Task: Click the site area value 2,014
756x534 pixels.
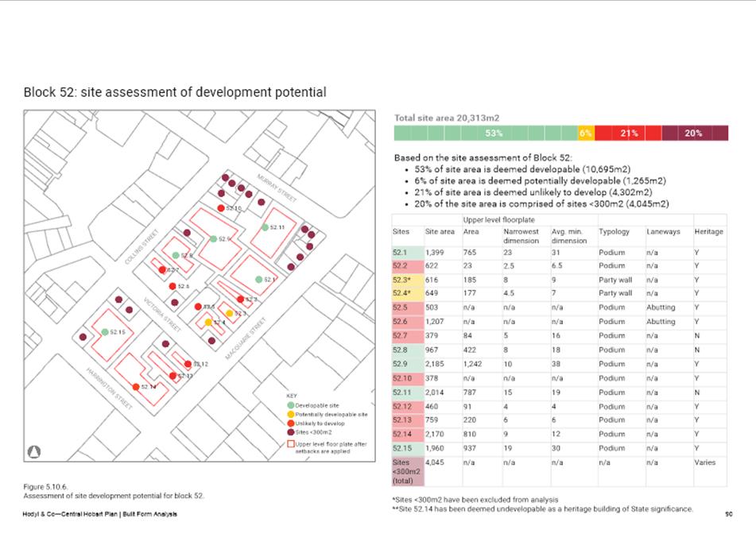Action: coord(434,393)
